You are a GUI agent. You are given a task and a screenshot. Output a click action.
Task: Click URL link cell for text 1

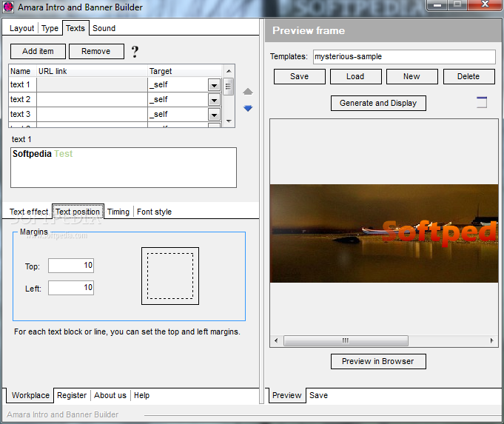click(92, 85)
